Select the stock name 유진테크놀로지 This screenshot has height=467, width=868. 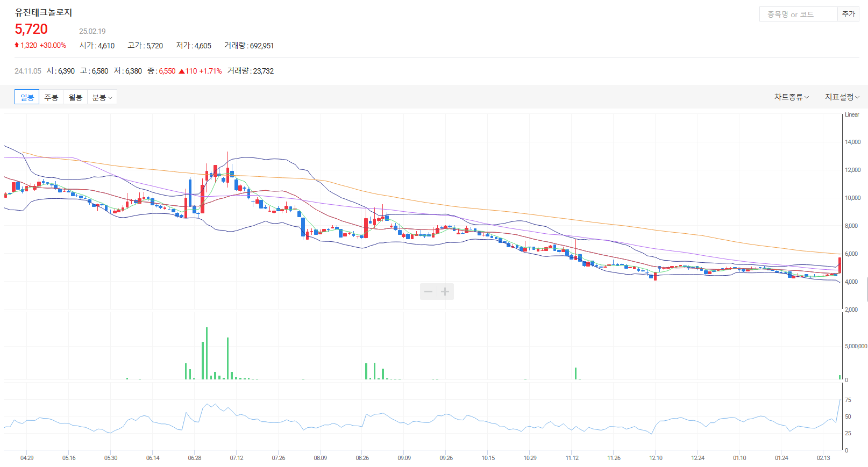(44, 12)
